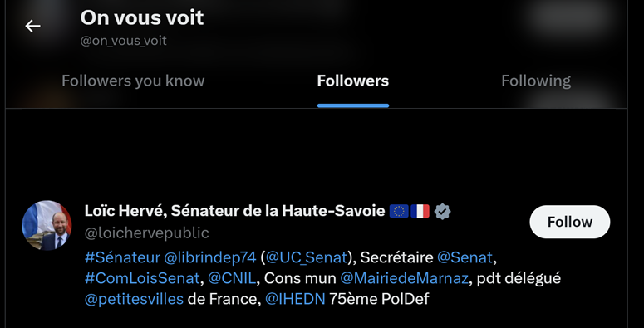The height and width of the screenshot is (328, 644).
Task: Switch to Followers you know tab
Action: point(133,81)
